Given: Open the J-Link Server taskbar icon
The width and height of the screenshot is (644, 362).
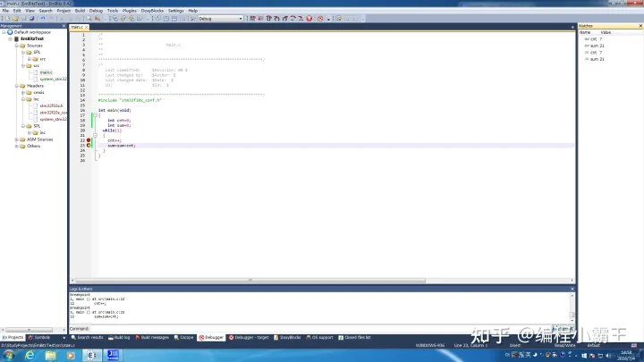Looking at the screenshot, I should [x=113, y=355].
